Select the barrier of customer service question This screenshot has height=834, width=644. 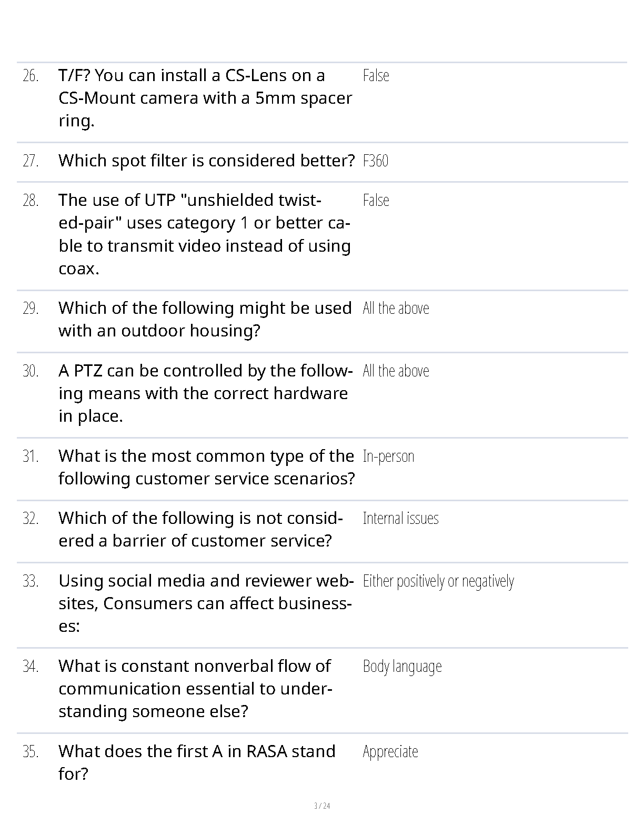point(200,530)
